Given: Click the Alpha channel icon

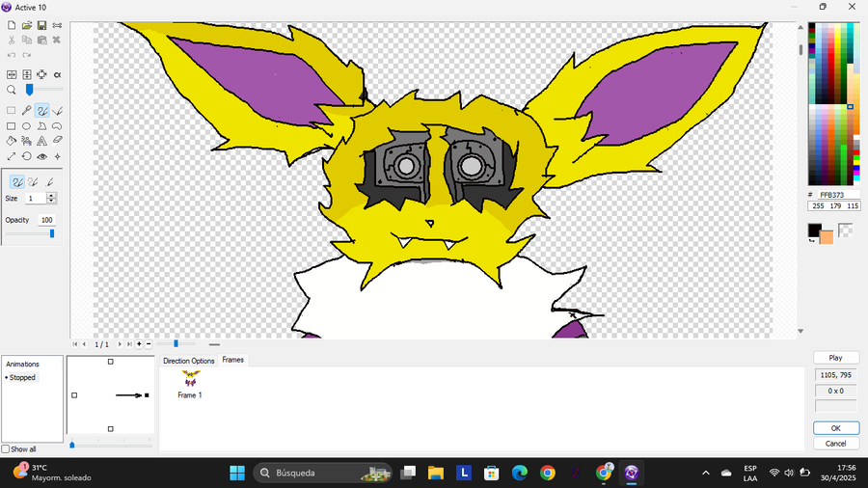Looking at the screenshot, I should [57, 74].
